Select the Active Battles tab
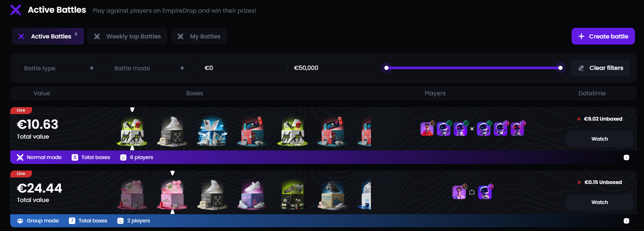This screenshot has height=231, width=644. [48, 36]
